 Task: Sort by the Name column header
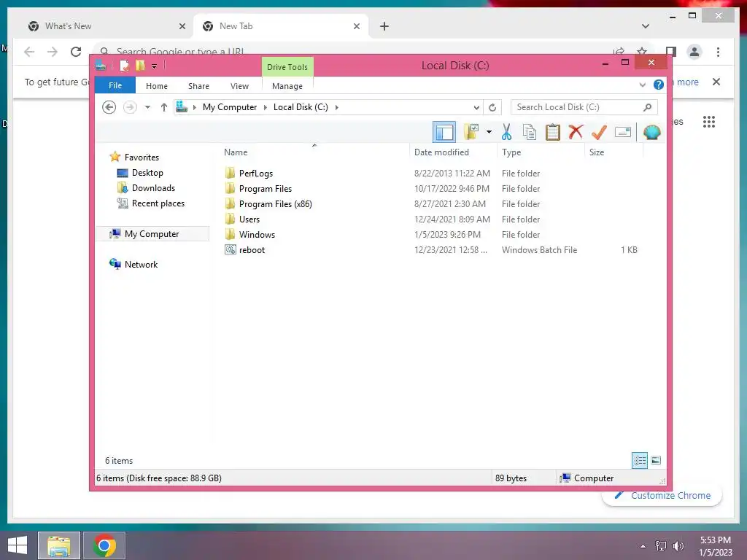pos(314,152)
